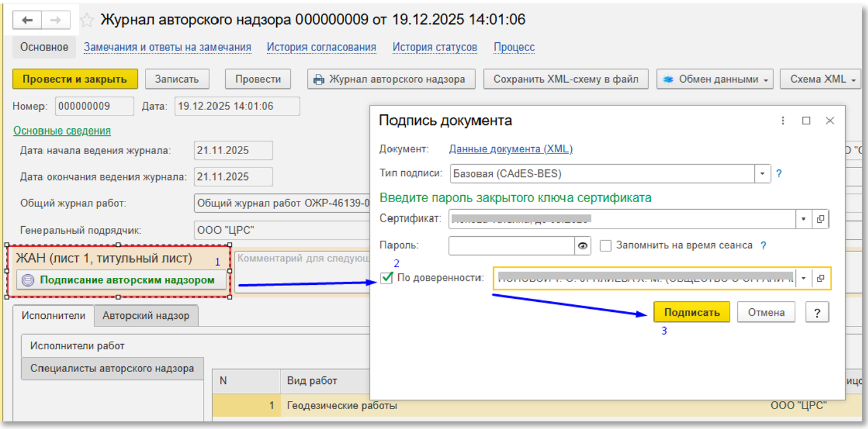Click the back navigation arrow
Image resolution: width=868 pixels, height=429 pixels.
[28, 21]
